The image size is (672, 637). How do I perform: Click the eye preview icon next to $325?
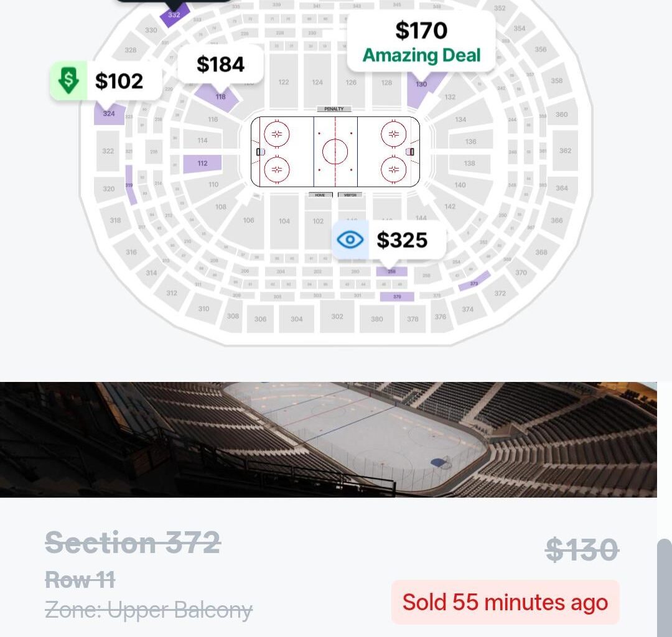coord(350,239)
